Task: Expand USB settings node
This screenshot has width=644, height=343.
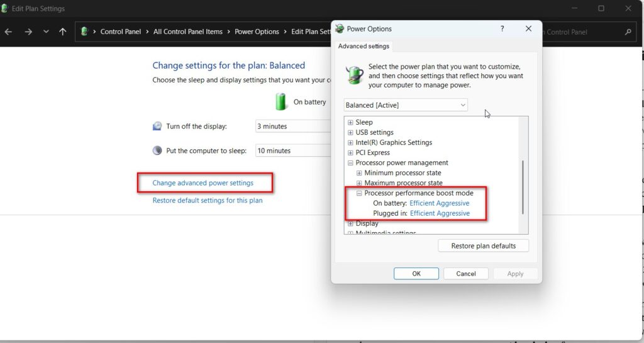Action: [x=350, y=132]
